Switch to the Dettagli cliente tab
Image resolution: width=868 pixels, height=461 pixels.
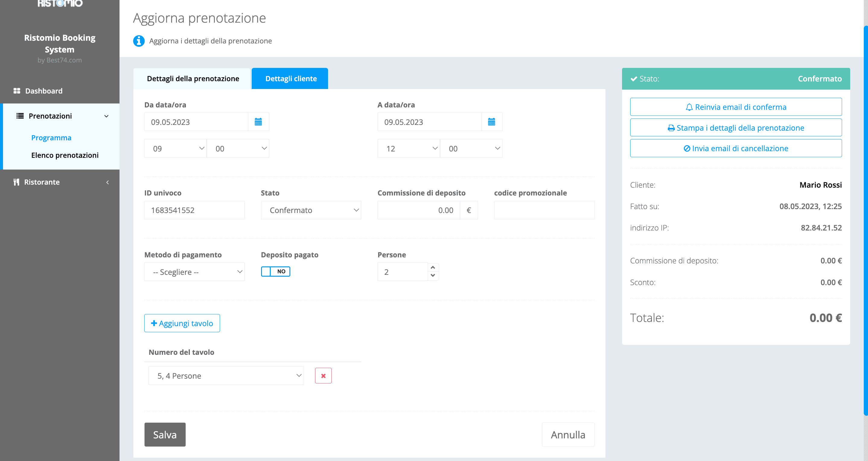(x=289, y=78)
